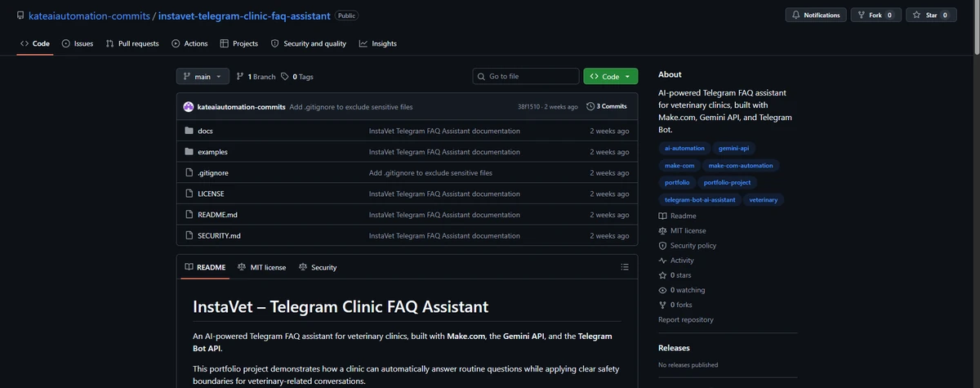Open the Pull requests tab
The image size is (980, 388).
pos(132,43)
